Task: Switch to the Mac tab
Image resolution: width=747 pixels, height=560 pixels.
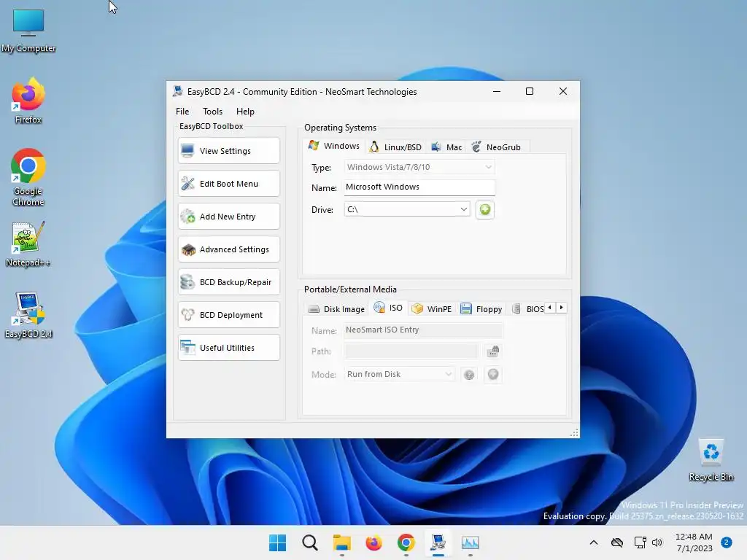Action: click(x=447, y=147)
